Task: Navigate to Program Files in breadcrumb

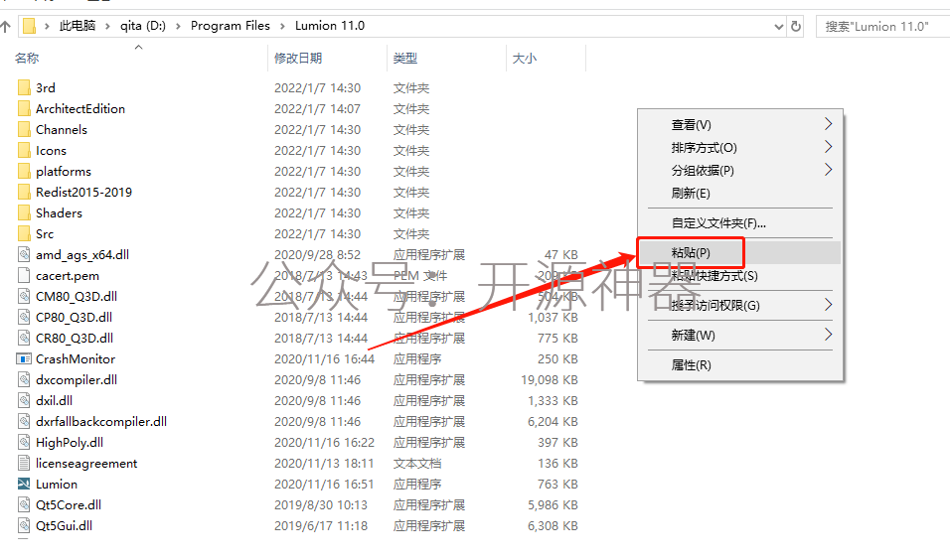Action: click(x=231, y=26)
